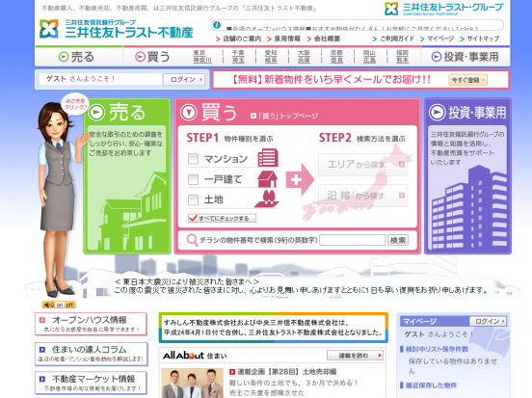
Task: Click the 沿線から探す button
Action: pyautogui.click(x=362, y=196)
